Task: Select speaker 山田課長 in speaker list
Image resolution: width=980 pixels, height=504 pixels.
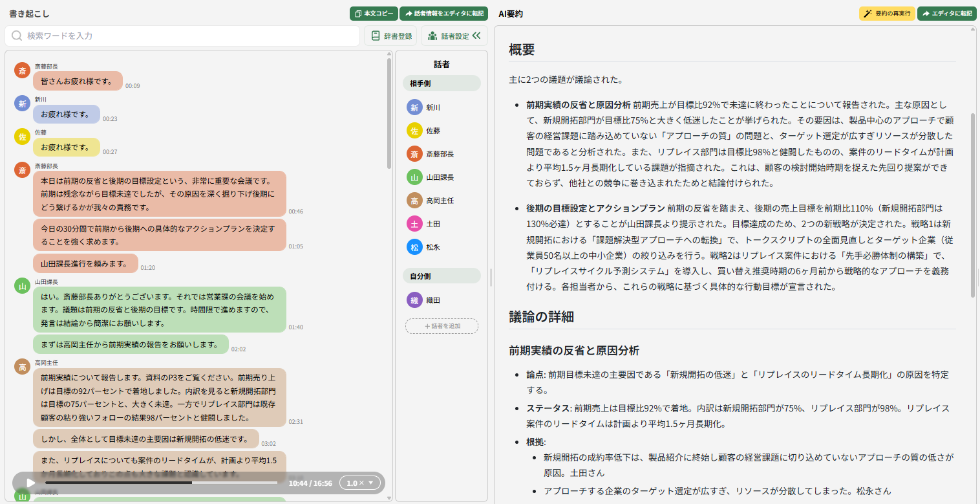Action: point(439,177)
